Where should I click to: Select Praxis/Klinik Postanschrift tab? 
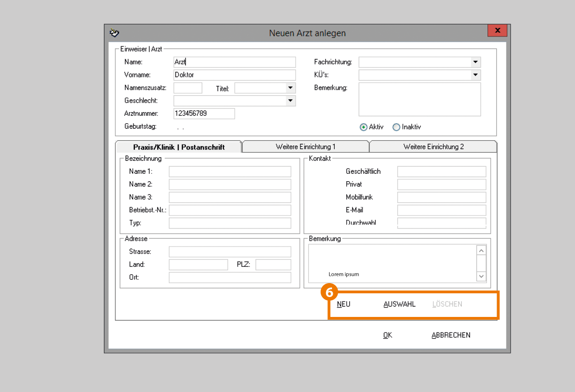(x=179, y=147)
